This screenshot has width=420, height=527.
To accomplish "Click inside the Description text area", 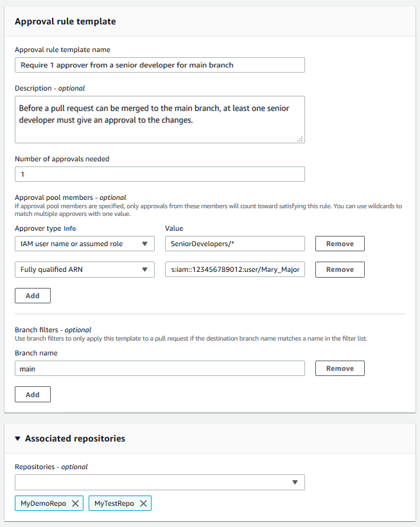I will (159, 116).
